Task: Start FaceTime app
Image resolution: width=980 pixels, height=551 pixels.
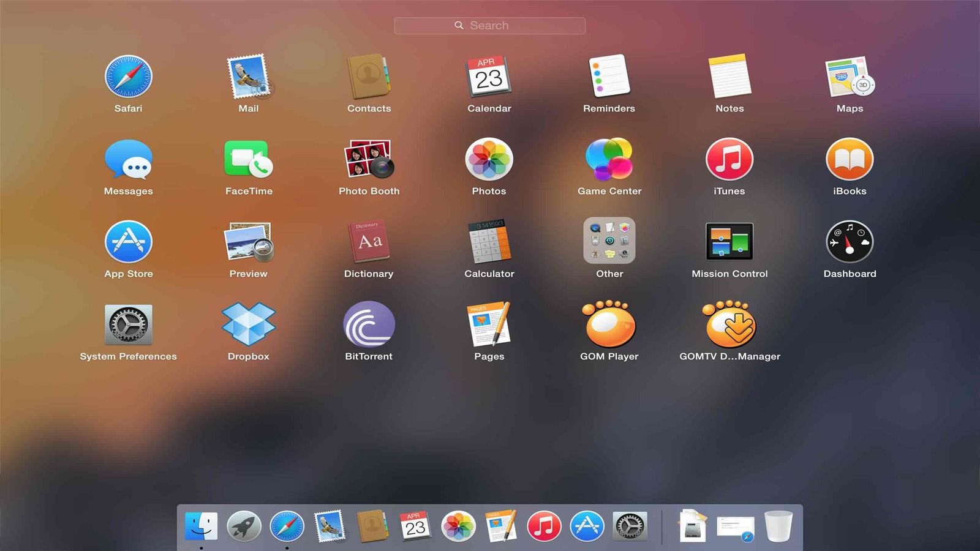Action: pyautogui.click(x=249, y=159)
